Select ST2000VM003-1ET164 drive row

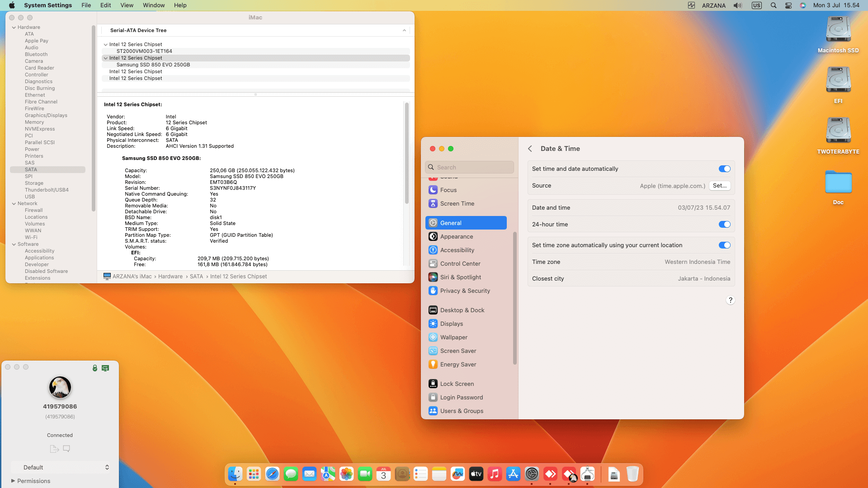click(x=256, y=52)
